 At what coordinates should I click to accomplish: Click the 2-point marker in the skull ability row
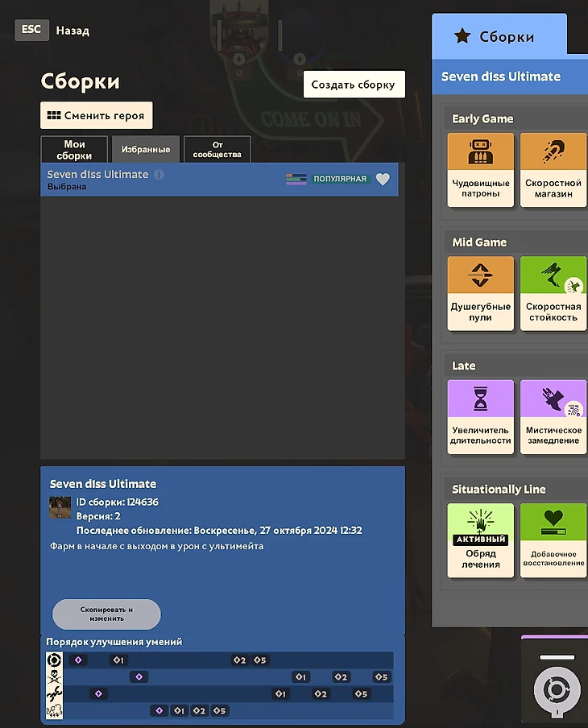(x=341, y=677)
